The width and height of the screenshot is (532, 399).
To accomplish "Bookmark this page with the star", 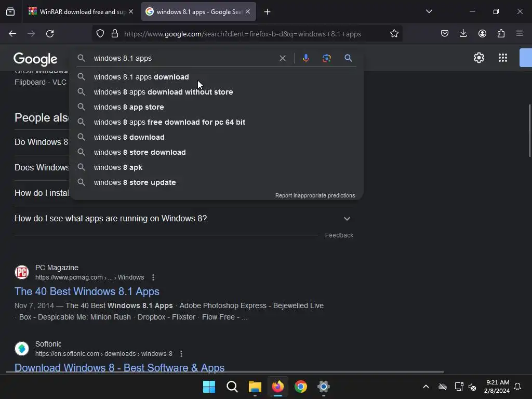I will click(394, 34).
